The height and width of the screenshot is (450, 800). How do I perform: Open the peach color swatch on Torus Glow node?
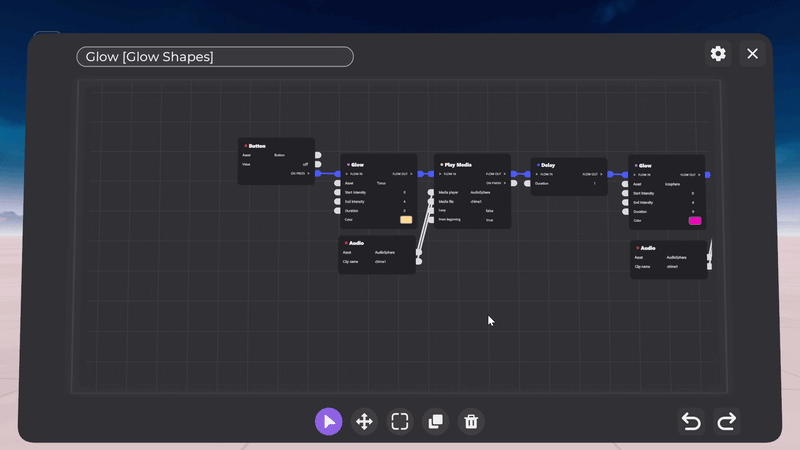[x=406, y=220]
